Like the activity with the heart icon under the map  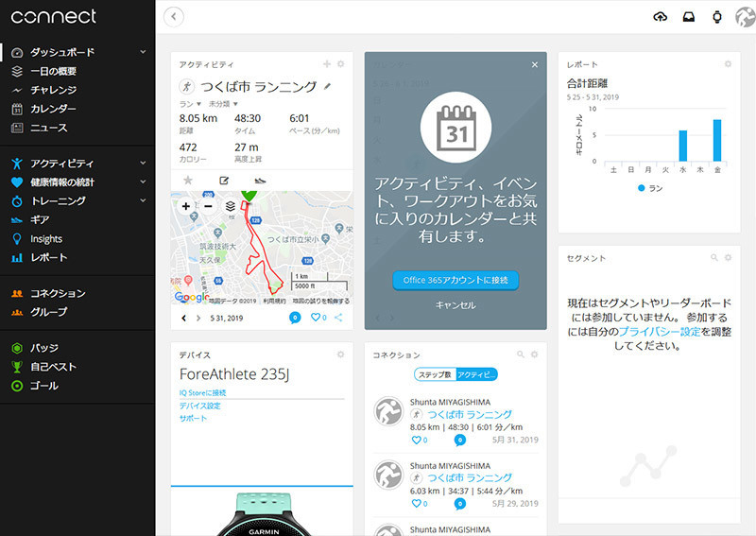[316, 317]
